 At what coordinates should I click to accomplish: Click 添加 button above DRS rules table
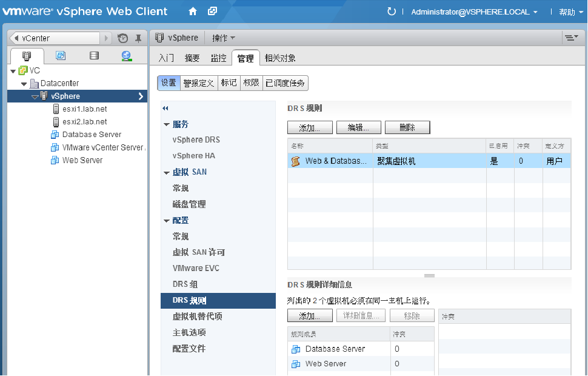tap(310, 127)
